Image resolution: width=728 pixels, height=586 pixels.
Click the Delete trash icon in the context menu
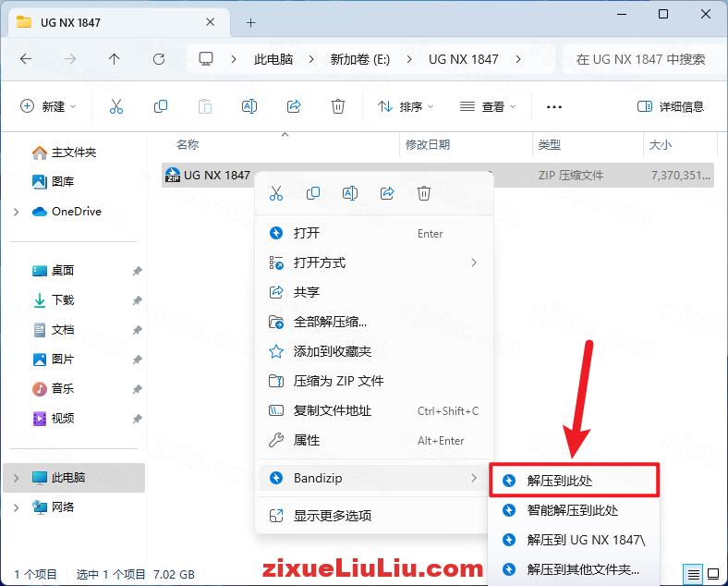[424, 193]
